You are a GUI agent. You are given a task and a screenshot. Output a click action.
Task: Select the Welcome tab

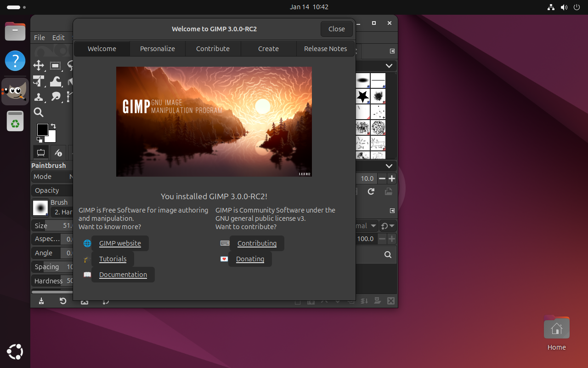102,48
